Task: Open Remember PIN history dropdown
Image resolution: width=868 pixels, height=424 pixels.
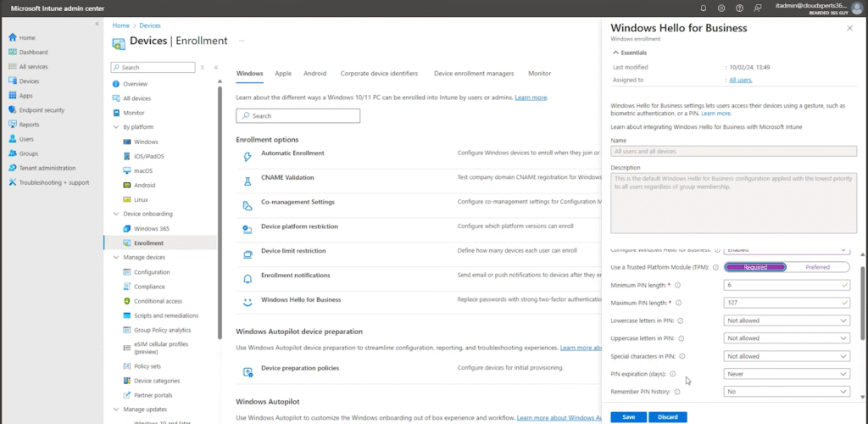Action: click(x=787, y=392)
